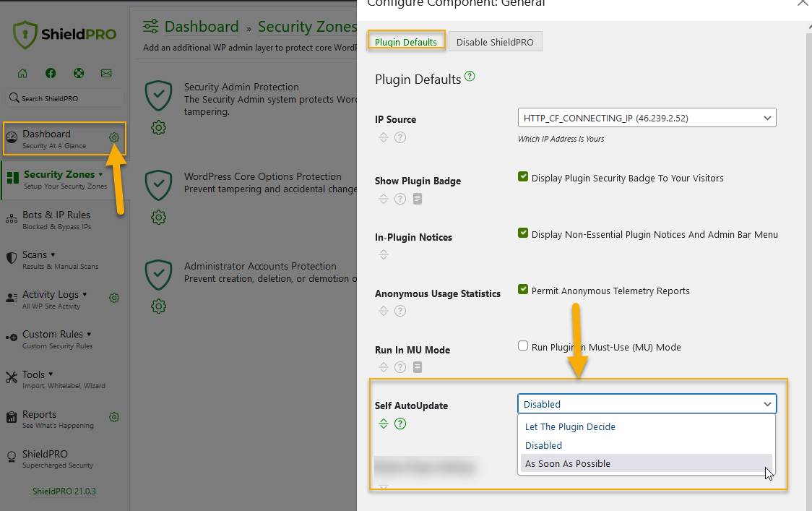Image resolution: width=812 pixels, height=511 pixels.
Task: Click the Show Plugin Badge help icon
Action: [400, 199]
